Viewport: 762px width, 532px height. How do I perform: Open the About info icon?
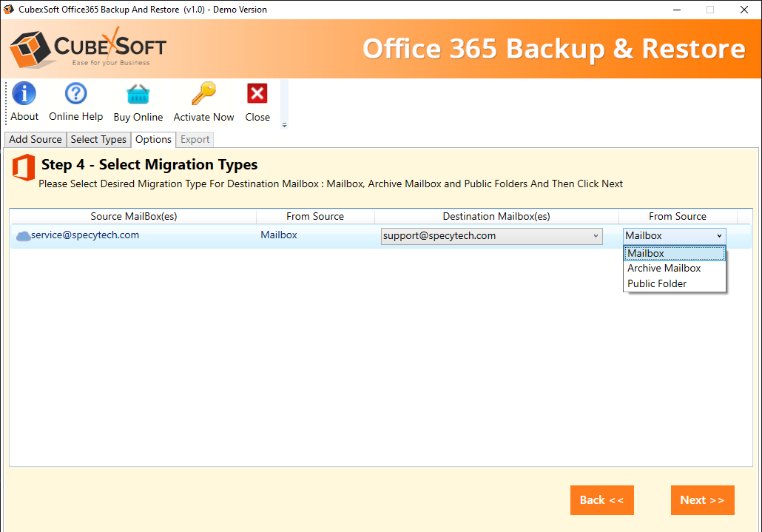(24, 93)
